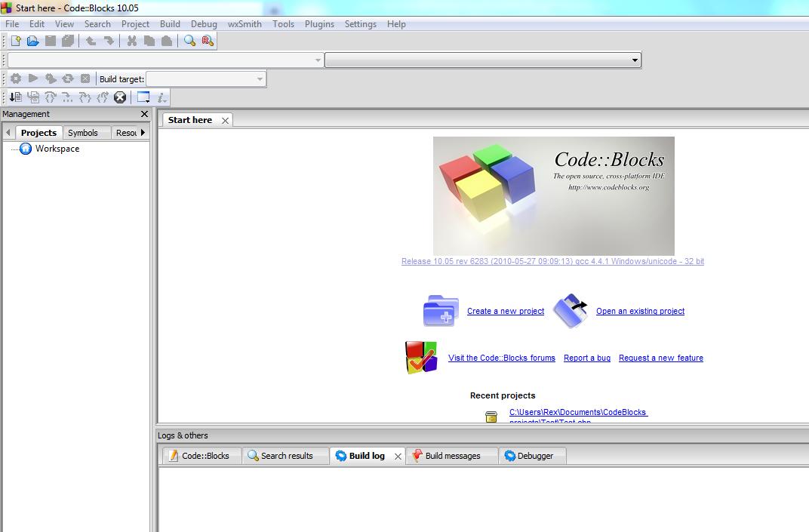The image size is (809, 532).
Task: Click the Build and run icon
Action: coord(51,78)
